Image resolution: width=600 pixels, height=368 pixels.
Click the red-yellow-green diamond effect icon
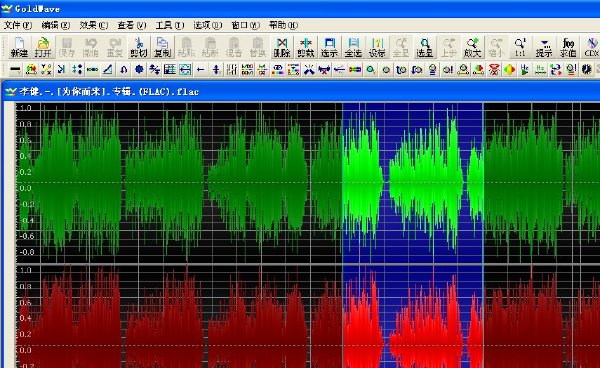[x=509, y=70]
